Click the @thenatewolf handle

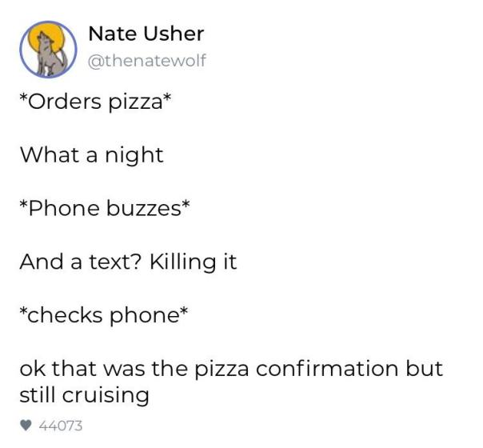[146, 60]
